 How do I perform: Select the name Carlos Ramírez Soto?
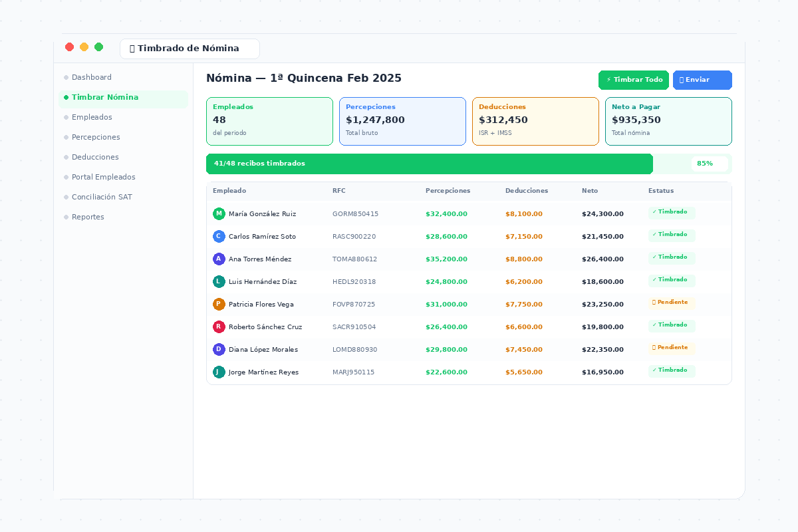[262, 237]
